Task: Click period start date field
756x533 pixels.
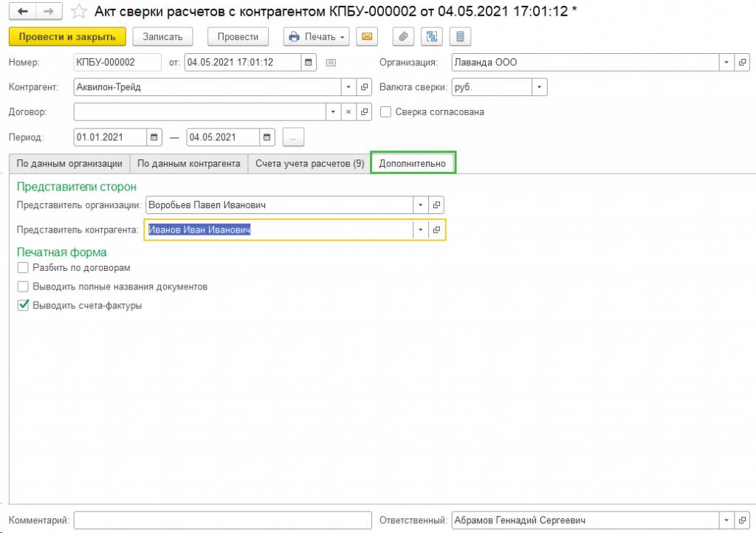Action: [111, 137]
